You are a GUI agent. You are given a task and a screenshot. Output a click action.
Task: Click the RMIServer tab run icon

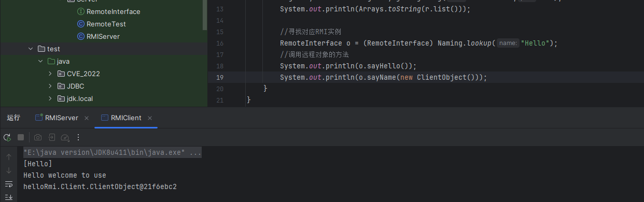point(39,118)
